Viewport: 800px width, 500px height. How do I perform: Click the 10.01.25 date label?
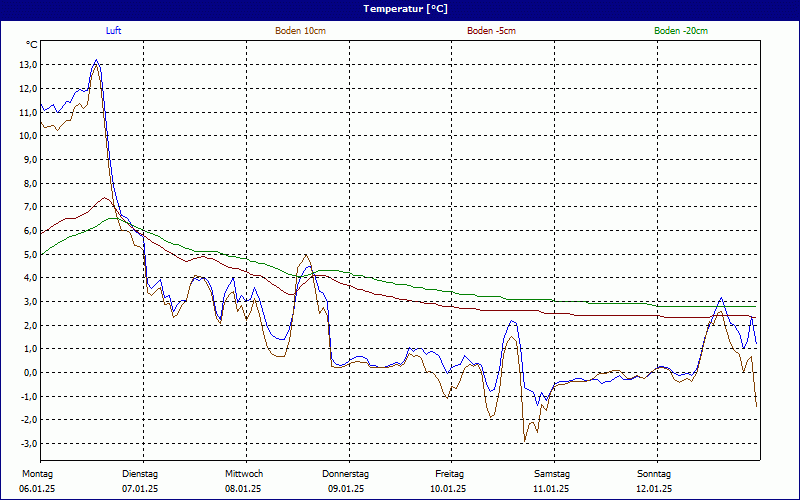pyautogui.click(x=448, y=489)
